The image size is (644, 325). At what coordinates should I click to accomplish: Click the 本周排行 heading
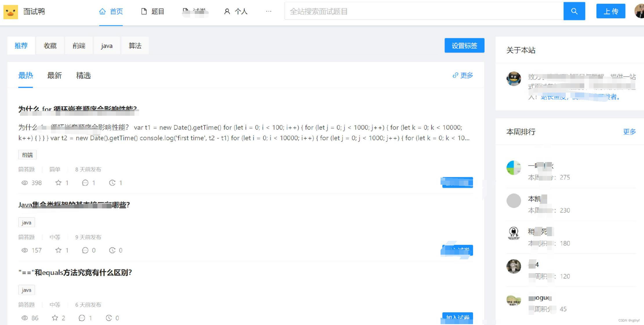[521, 132]
